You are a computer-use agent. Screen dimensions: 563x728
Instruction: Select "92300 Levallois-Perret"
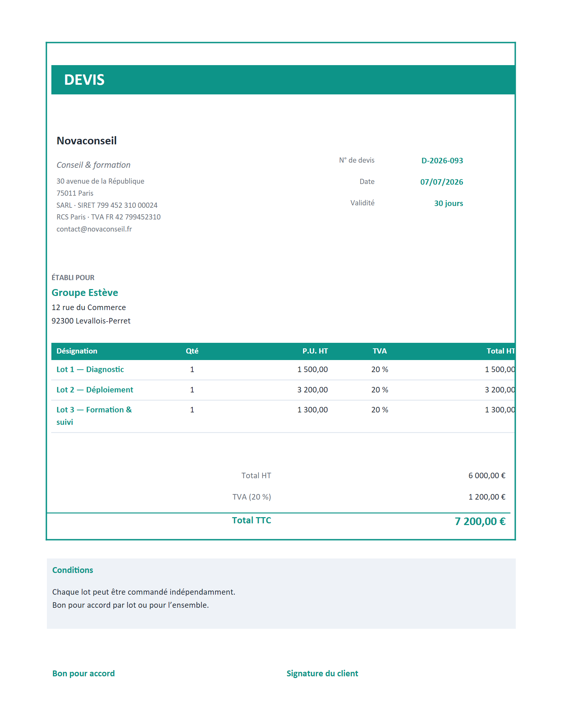click(91, 321)
